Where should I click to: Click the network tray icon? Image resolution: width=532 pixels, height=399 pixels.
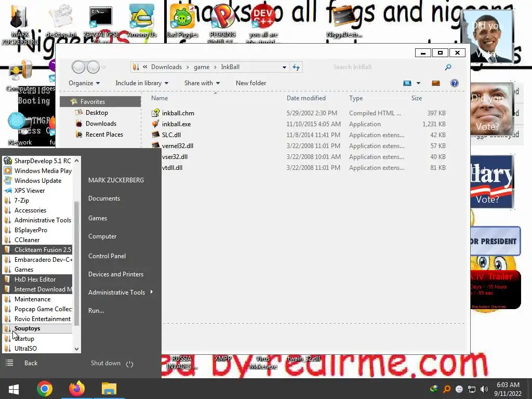(x=472, y=389)
